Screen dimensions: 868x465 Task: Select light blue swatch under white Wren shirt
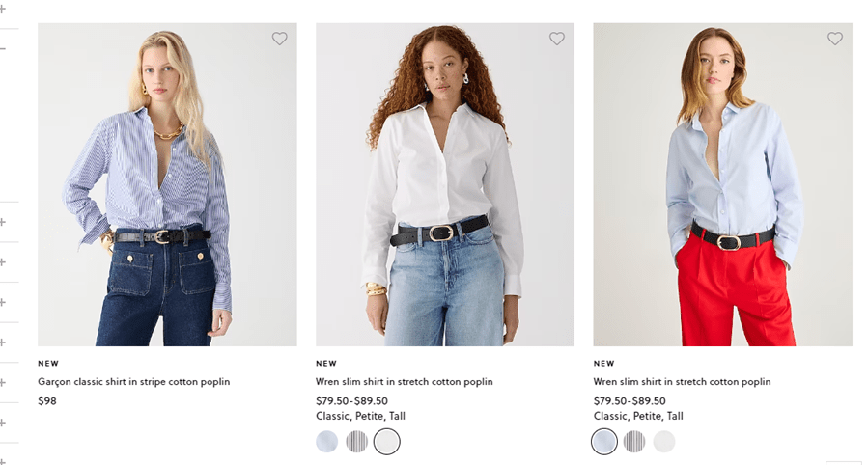(x=327, y=442)
